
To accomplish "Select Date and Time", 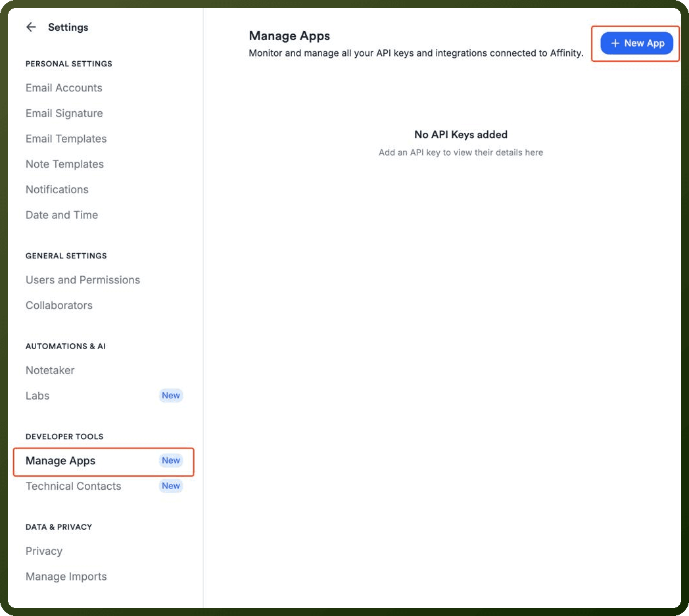I will pos(62,215).
